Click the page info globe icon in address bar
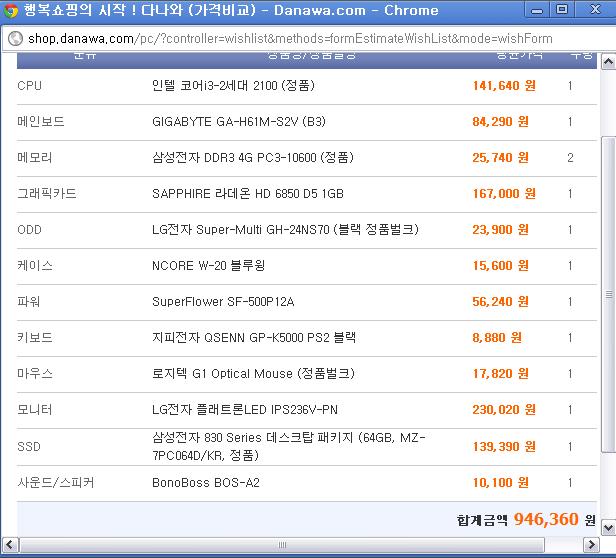Viewport: 616px width, 558px height. click(15, 39)
